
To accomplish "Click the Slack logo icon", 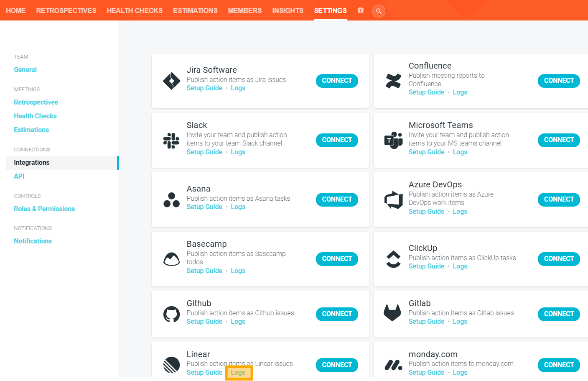I will tap(171, 140).
